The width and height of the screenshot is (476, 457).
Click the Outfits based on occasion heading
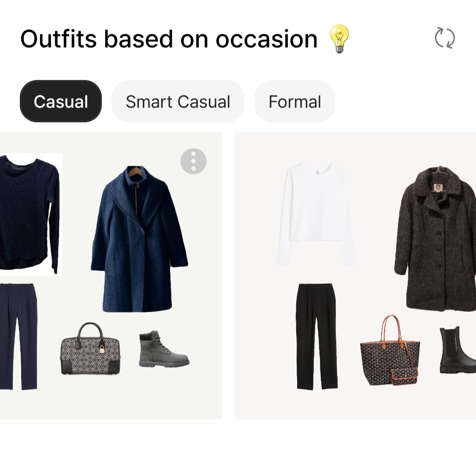point(169,39)
